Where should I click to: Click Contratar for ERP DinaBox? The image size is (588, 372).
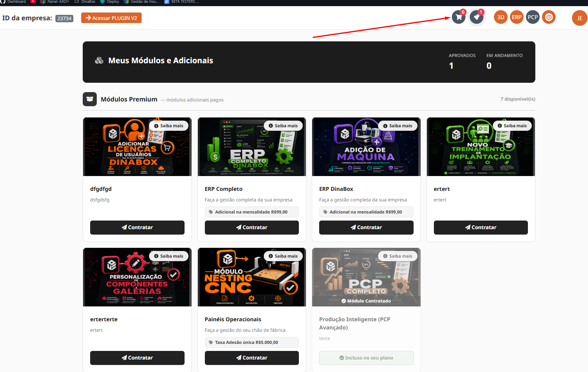(x=366, y=228)
